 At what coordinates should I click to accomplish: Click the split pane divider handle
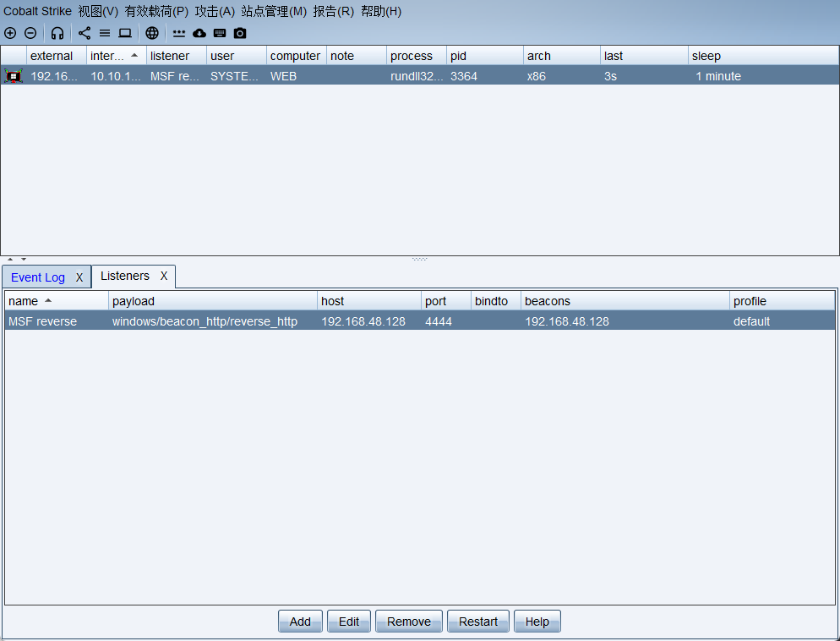click(419, 260)
